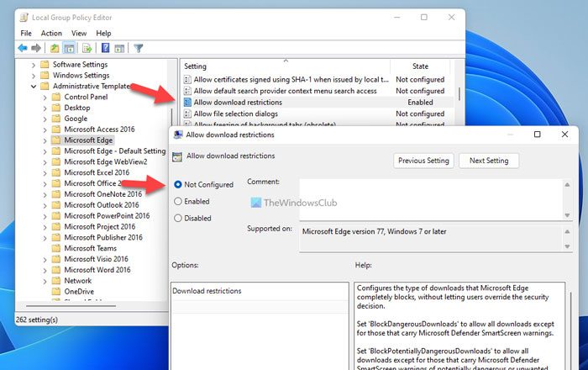Click the Microsoft Teams folder icon
The height and width of the screenshot is (370, 588).
pyautogui.click(x=56, y=248)
